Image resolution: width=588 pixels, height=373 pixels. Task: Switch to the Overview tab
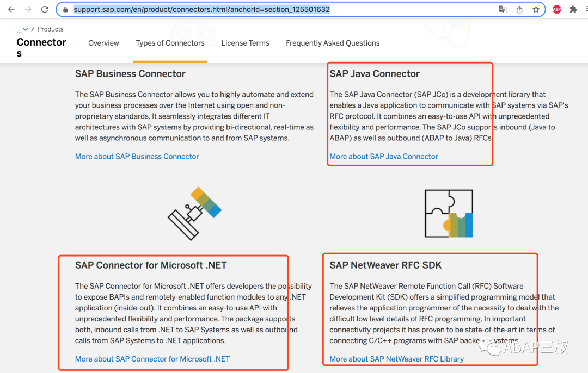click(103, 43)
